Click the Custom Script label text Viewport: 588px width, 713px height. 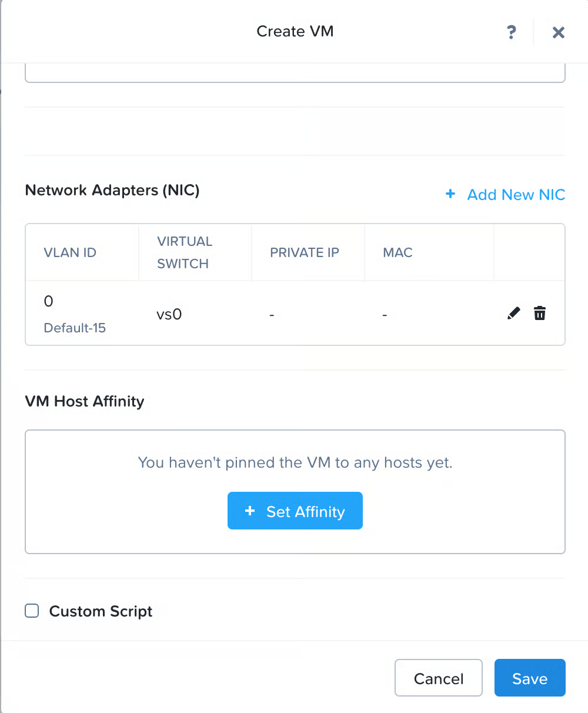(101, 611)
